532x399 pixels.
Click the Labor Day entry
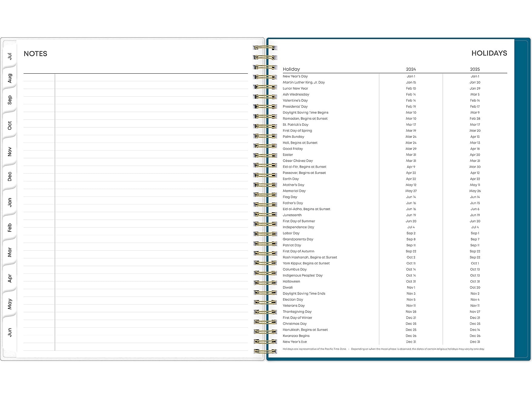tap(291, 233)
